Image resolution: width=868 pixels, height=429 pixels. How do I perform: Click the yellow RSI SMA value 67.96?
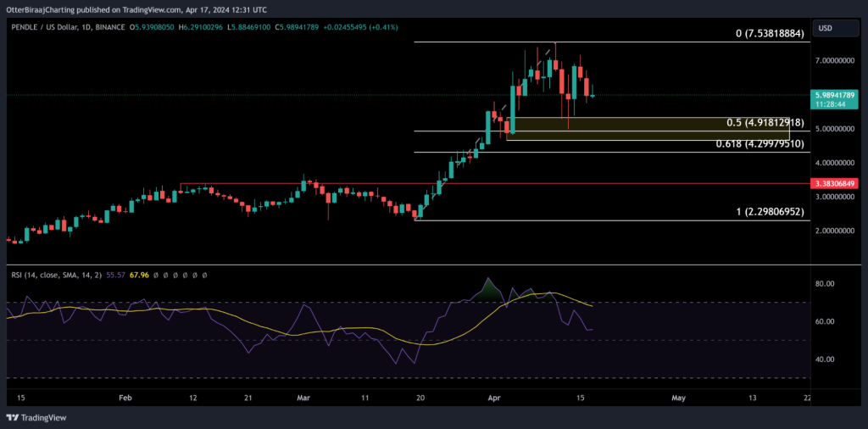point(140,275)
